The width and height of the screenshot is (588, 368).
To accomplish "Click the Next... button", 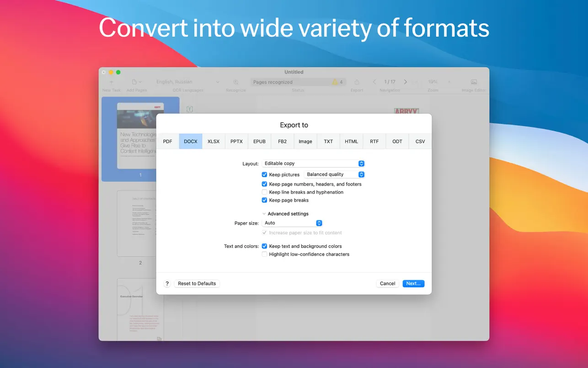I will point(413,284).
